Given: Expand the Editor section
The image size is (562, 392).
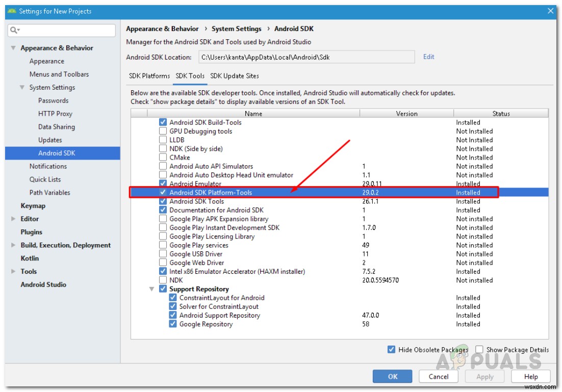Looking at the screenshot, I should (x=13, y=219).
